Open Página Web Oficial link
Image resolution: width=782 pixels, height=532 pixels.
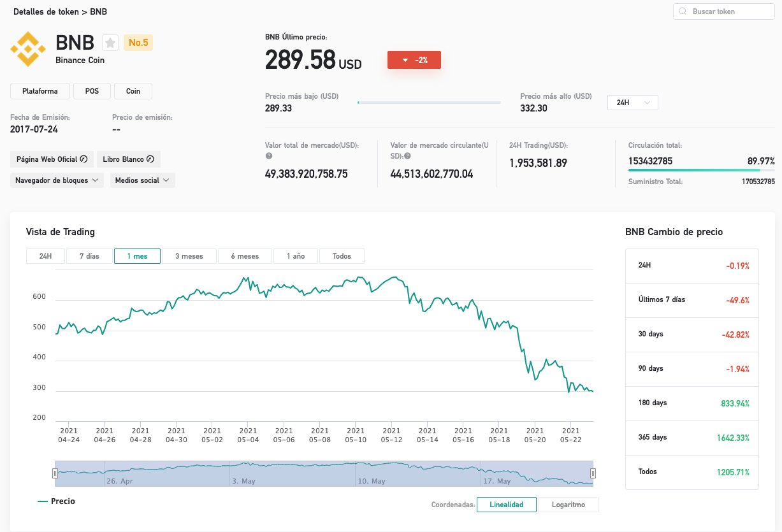52,159
